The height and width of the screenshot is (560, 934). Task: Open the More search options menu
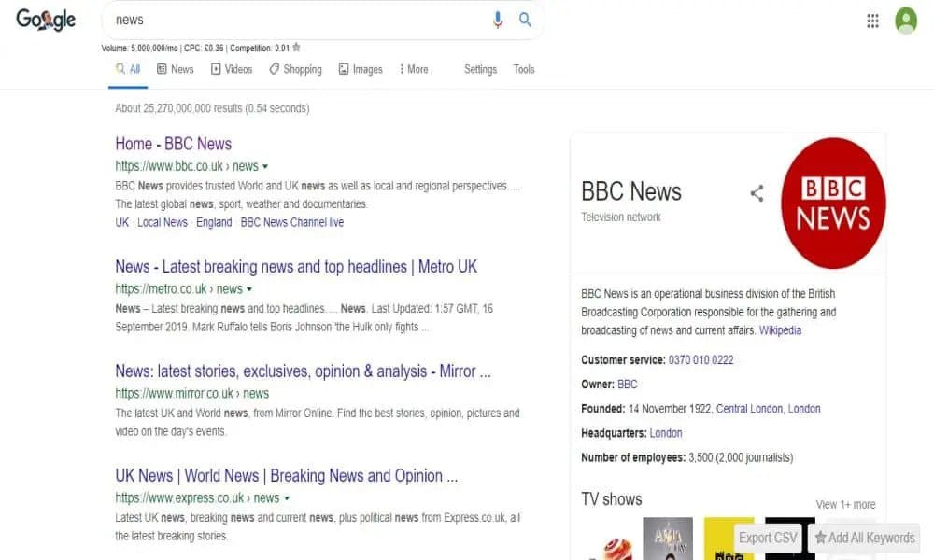pos(414,69)
